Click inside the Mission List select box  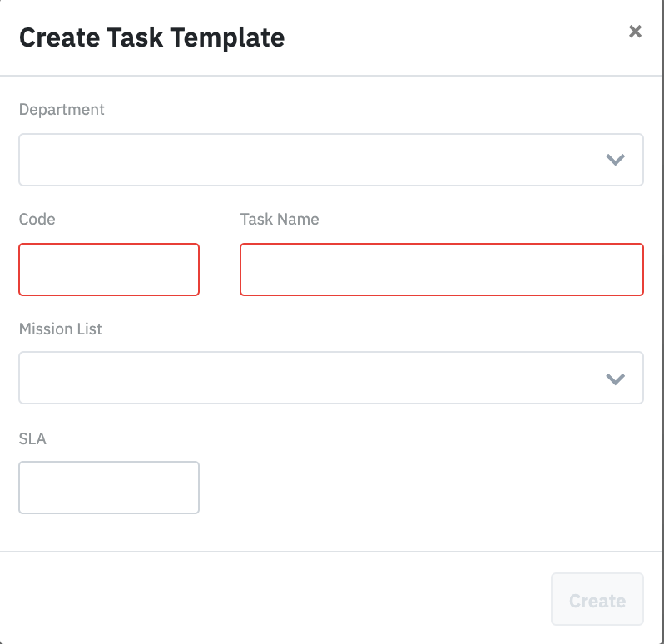pyautogui.click(x=316, y=378)
